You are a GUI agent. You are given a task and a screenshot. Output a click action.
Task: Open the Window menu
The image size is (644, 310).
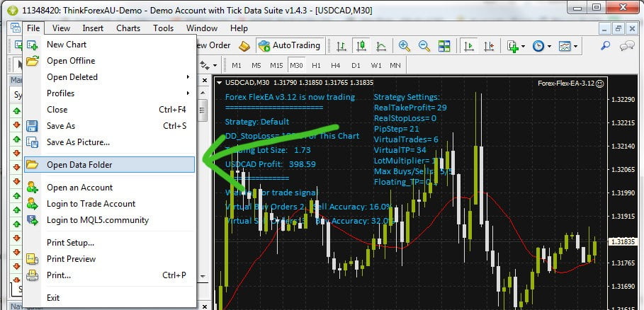point(202,28)
